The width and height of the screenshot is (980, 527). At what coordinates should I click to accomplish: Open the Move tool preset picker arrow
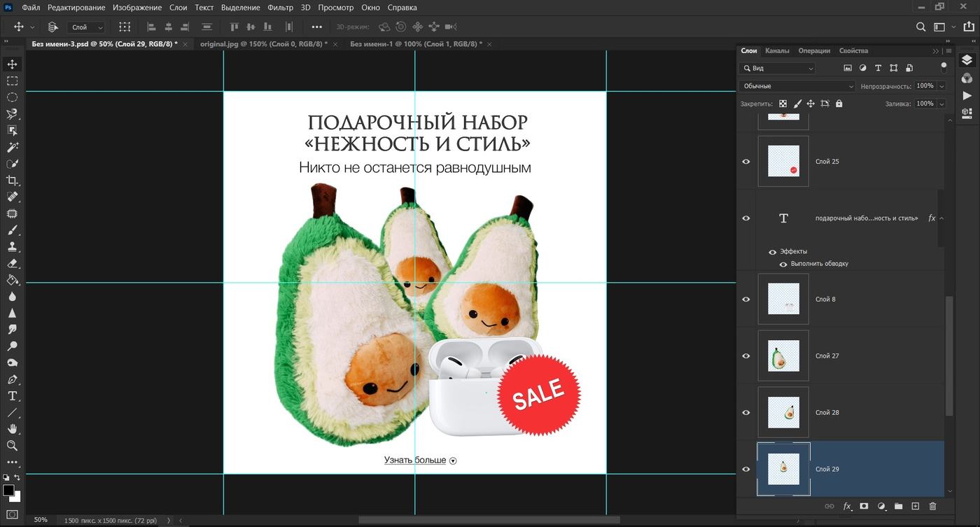[x=32, y=27]
